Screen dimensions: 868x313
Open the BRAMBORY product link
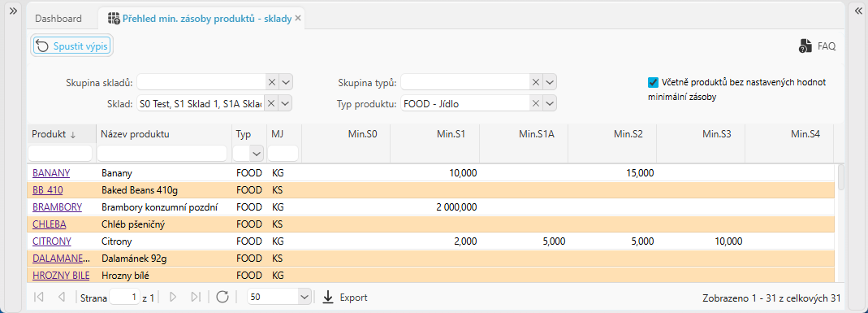[x=57, y=207]
